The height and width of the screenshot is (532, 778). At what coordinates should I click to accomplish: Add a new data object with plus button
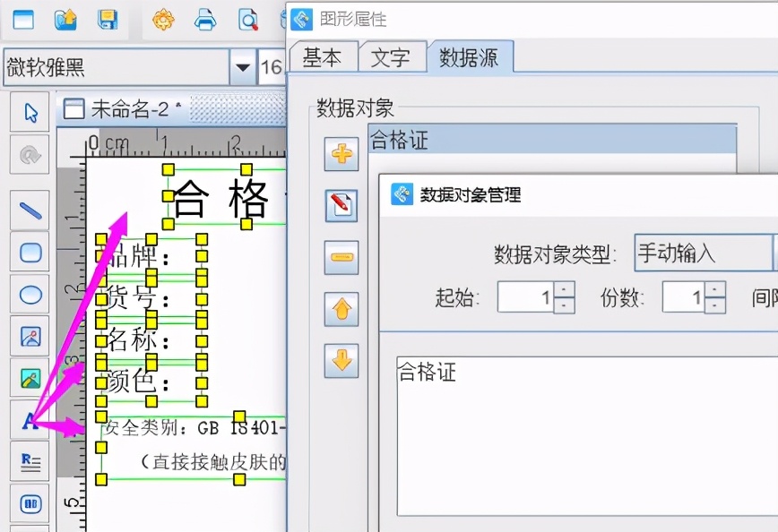(341, 152)
